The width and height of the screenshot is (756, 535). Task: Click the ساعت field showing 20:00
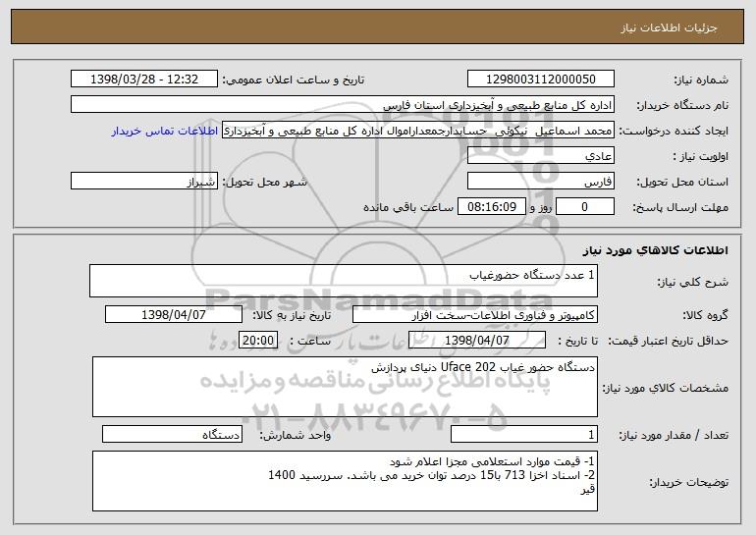[258, 341]
